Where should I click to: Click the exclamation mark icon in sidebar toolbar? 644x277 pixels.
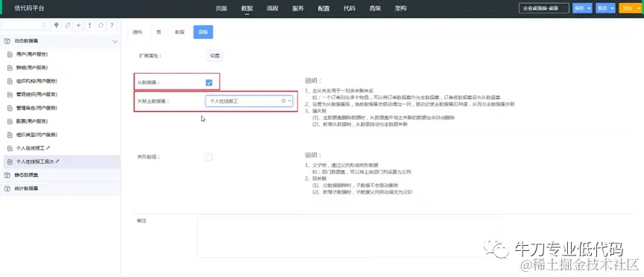89,25
